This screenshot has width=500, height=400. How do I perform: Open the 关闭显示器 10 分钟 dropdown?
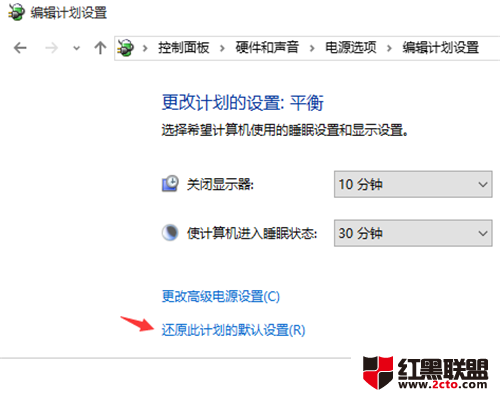click(x=413, y=184)
